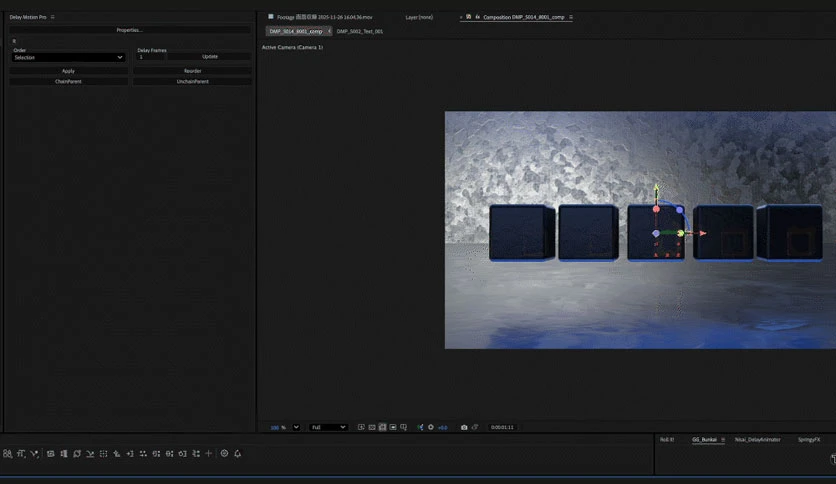
Task: Click the Show Snapshot icon
Action: click(475, 427)
